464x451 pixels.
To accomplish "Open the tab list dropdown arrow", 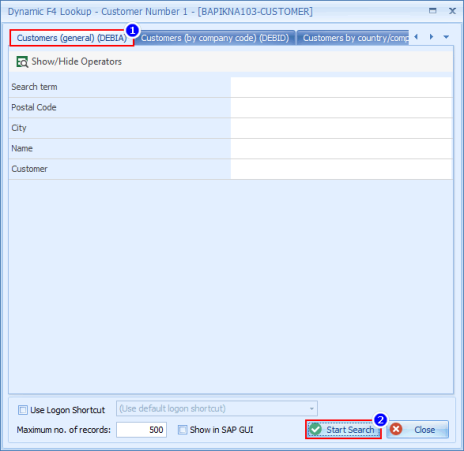I will click(x=446, y=37).
